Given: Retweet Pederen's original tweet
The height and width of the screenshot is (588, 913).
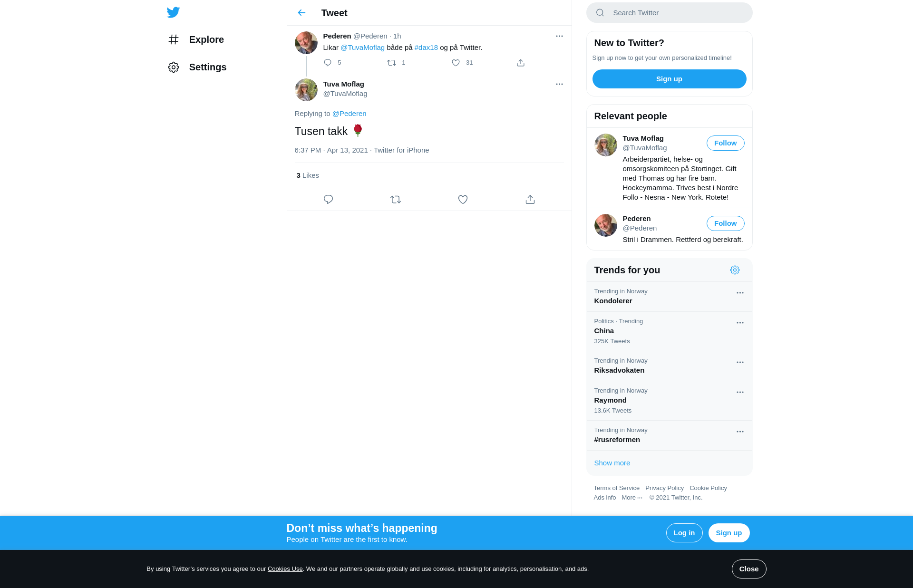Looking at the screenshot, I should point(391,63).
